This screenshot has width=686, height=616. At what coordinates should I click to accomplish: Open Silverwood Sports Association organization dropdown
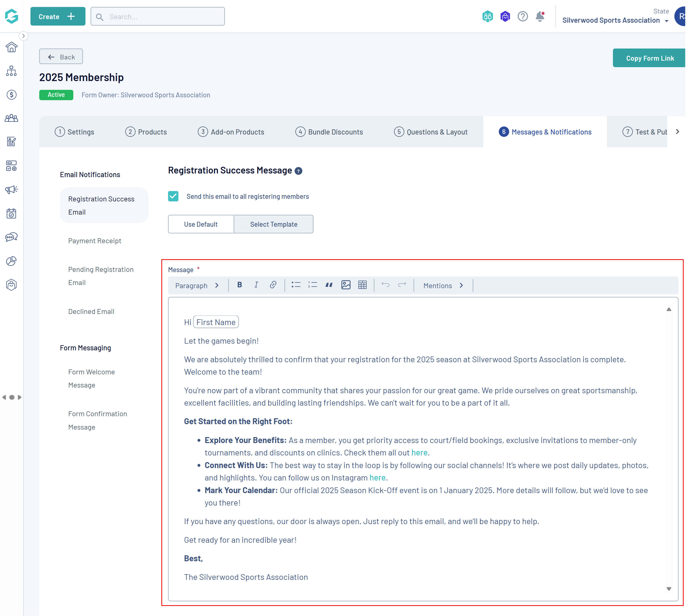(x=615, y=20)
